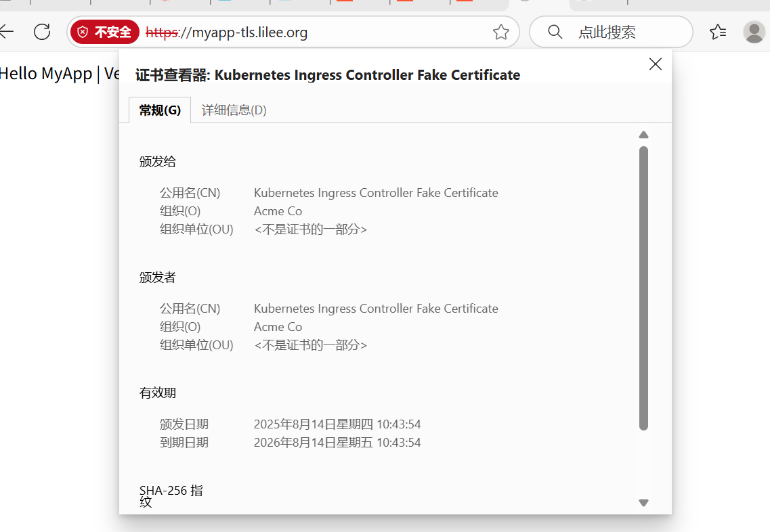This screenshot has width=770, height=532.
Task: Open the user profile avatar
Action: click(754, 32)
